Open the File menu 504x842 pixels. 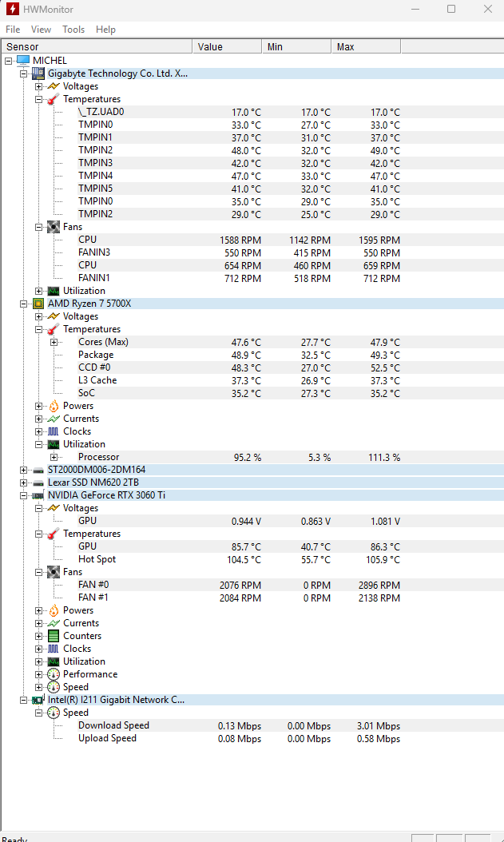point(13,30)
